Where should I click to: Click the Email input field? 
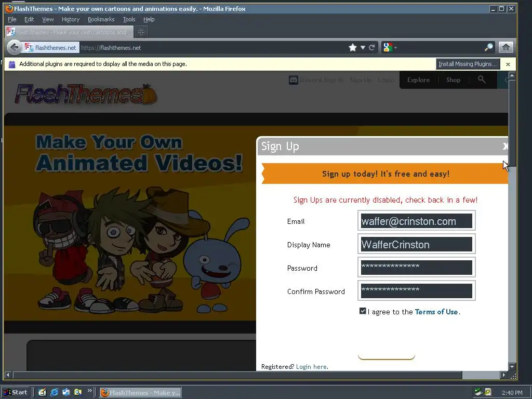416,221
